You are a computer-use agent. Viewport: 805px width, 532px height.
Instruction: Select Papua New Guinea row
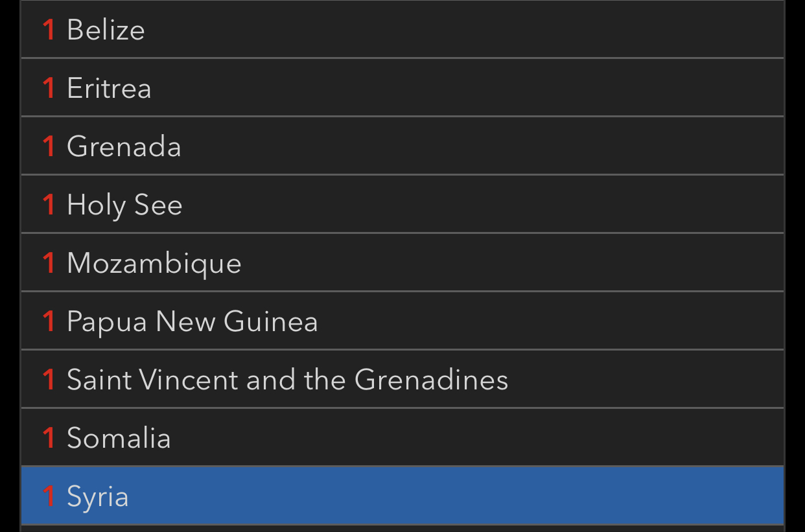(192, 321)
